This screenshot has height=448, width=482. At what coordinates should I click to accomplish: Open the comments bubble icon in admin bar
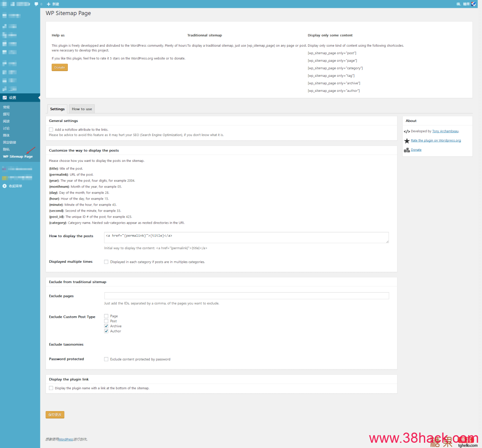point(36,4)
